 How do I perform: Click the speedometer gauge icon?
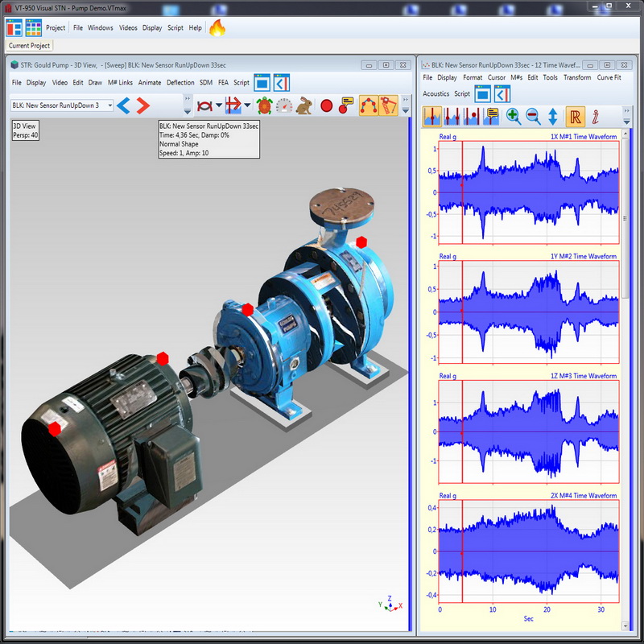[x=284, y=105]
